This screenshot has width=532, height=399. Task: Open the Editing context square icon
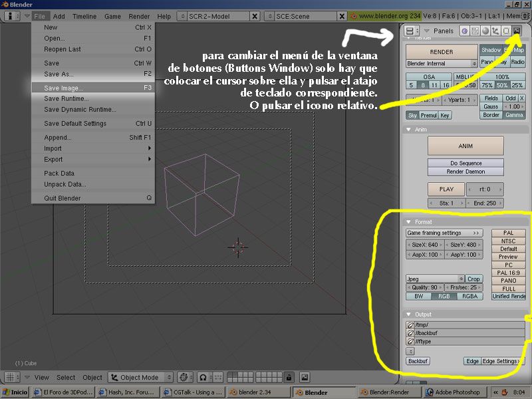pyautogui.click(x=506, y=31)
